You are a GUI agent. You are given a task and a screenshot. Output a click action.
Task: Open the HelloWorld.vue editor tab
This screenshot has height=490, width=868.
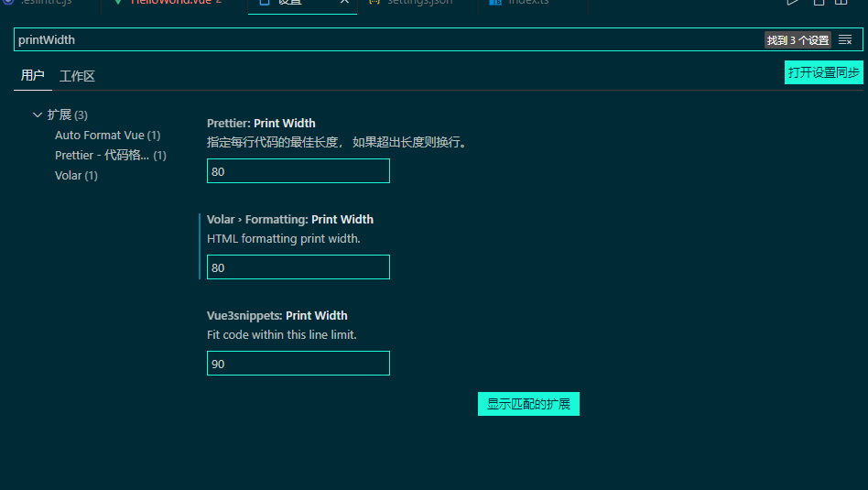173,3
